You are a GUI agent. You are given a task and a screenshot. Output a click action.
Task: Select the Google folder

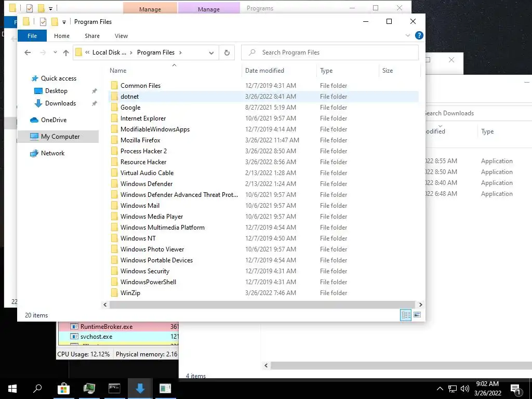(x=130, y=108)
